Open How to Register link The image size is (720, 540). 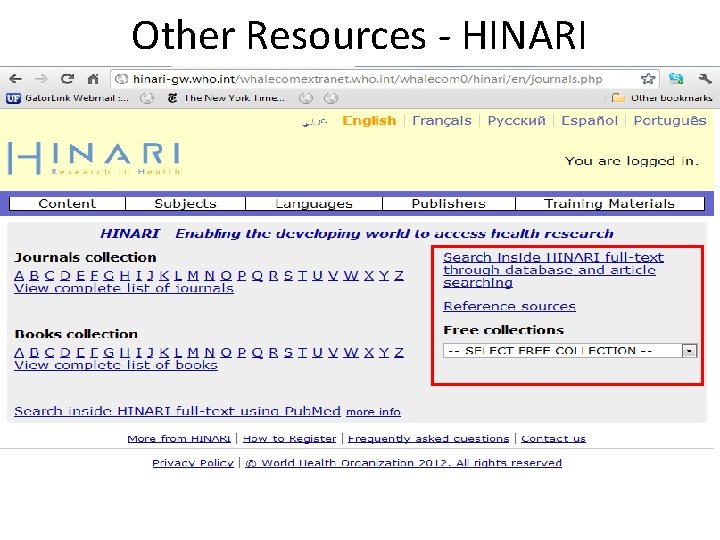pyautogui.click(x=289, y=439)
